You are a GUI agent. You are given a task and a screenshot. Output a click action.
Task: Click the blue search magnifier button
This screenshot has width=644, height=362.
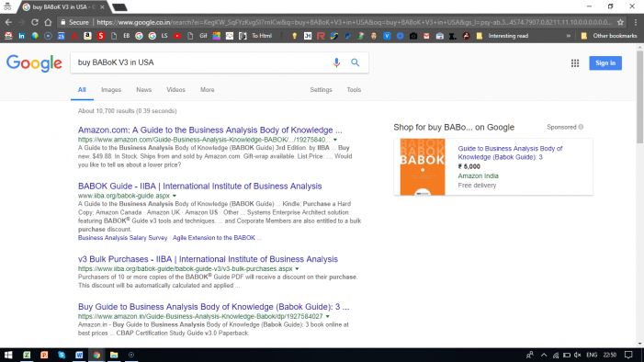356,62
